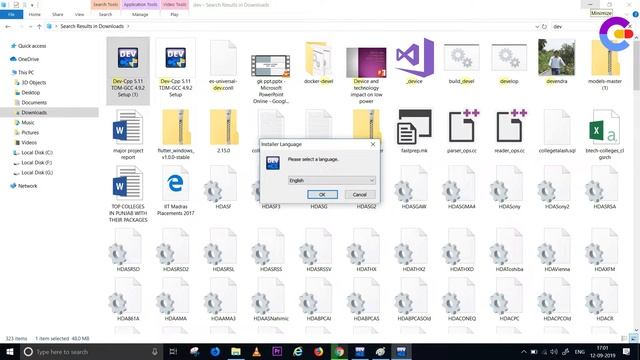Viewport: 640px width, 360px height.
Task: Select the build_devel file
Action: tap(462, 64)
